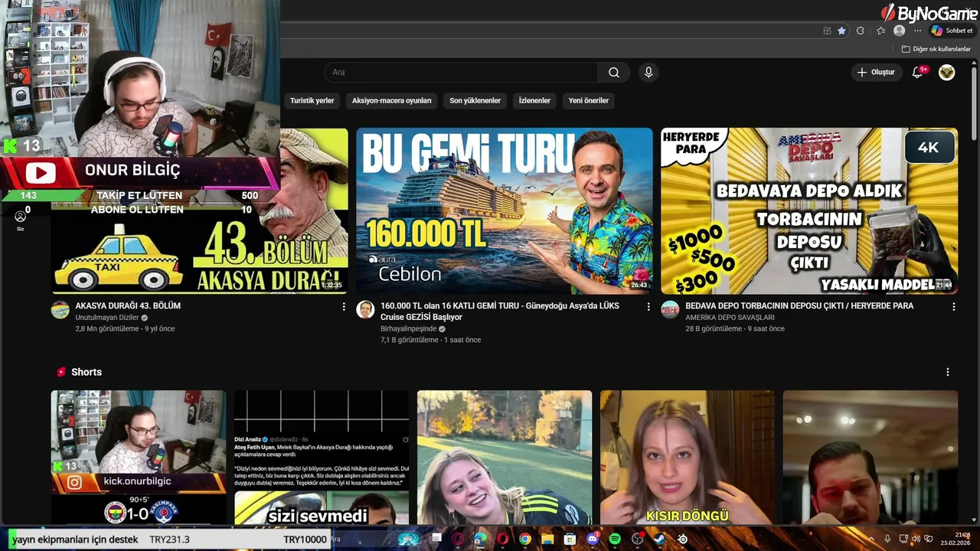Go to AMERİKA DEPO SAVAŞLARI channel name link
The height and width of the screenshot is (551, 980).
730,318
